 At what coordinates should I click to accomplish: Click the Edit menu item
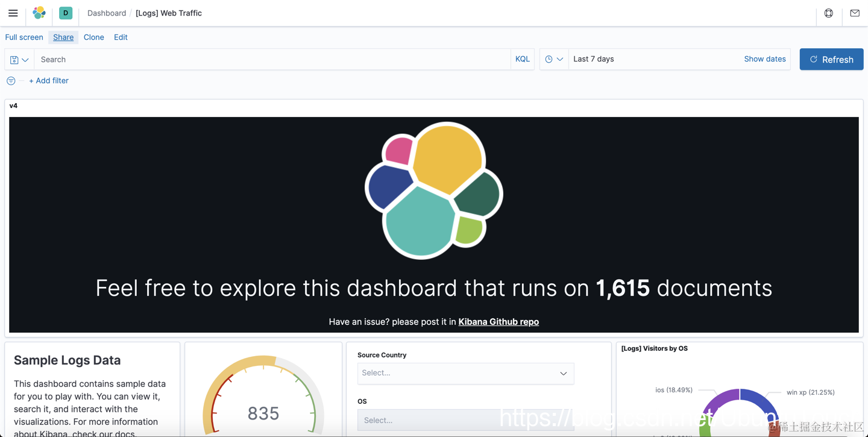point(121,37)
